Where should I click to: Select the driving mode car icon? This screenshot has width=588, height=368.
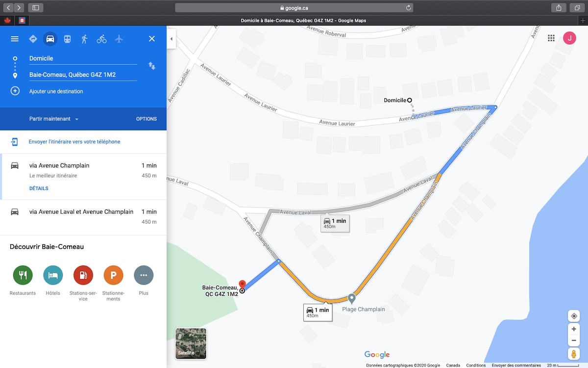coord(50,39)
